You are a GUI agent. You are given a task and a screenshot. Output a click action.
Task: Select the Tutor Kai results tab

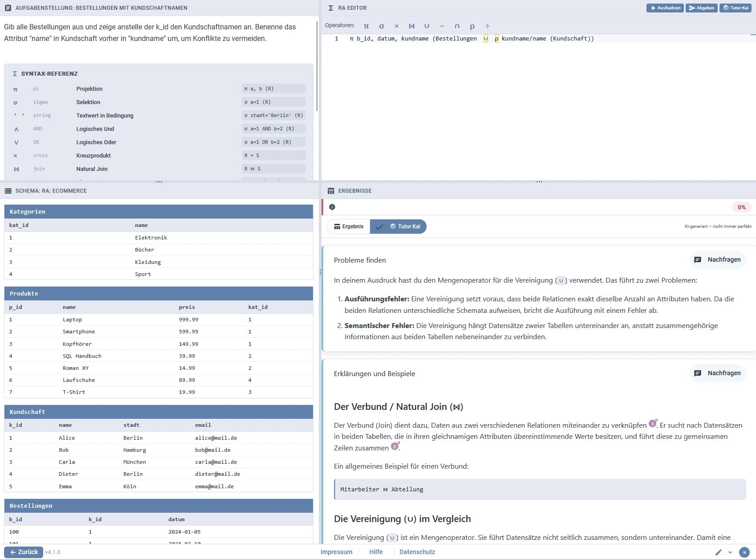(398, 227)
